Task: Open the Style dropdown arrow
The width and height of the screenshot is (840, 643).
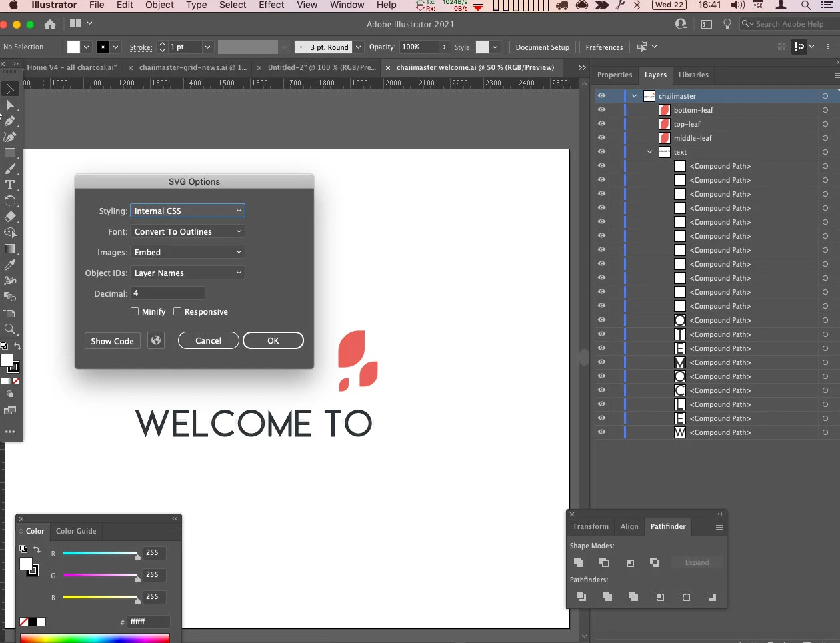Action: coord(495,47)
